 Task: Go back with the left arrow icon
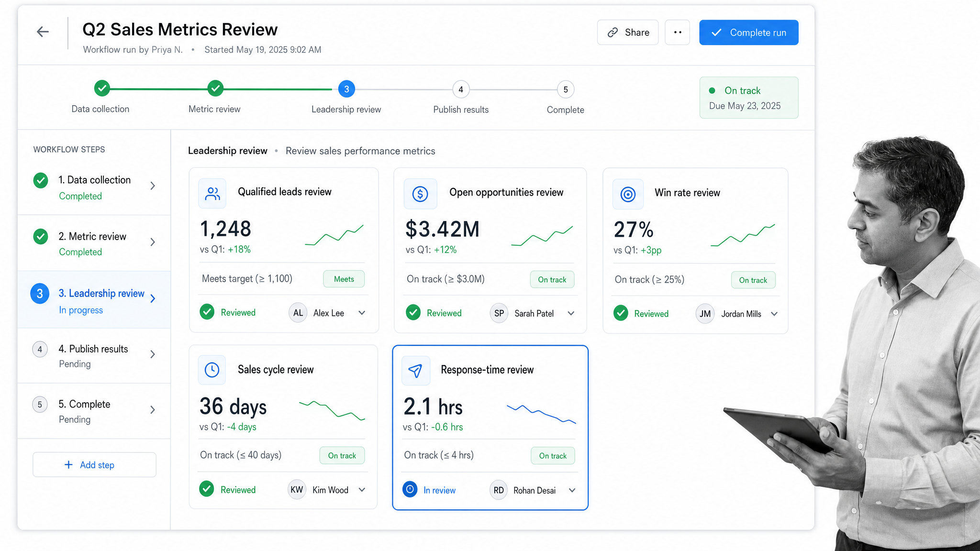pos(43,32)
